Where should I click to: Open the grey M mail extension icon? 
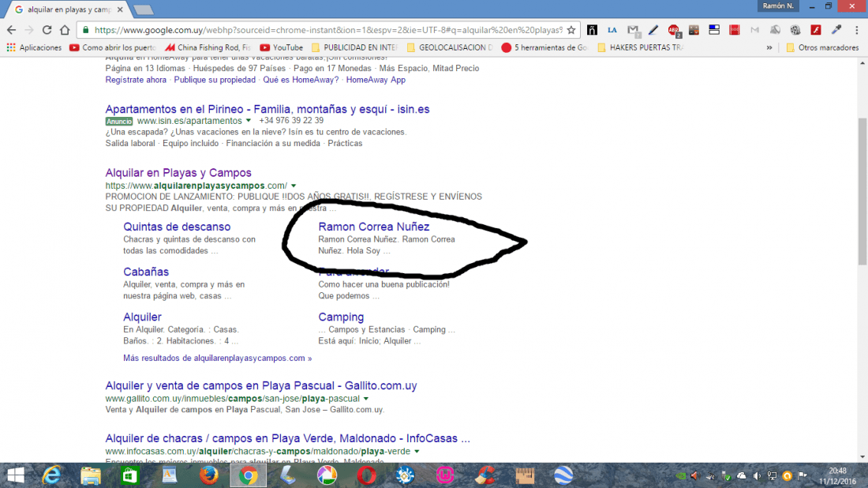[754, 30]
